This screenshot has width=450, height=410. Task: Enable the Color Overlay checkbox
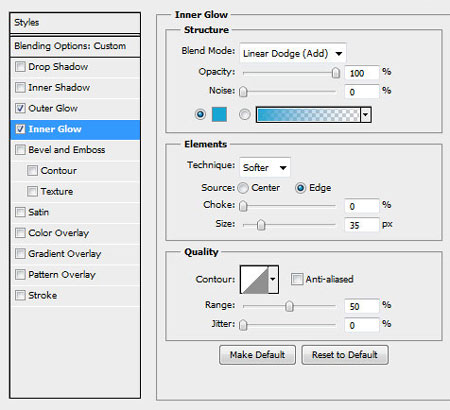tap(20, 233)
